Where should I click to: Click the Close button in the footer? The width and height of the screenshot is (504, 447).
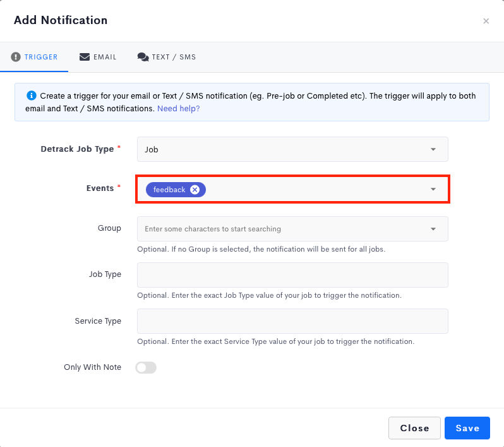(414, 428)
